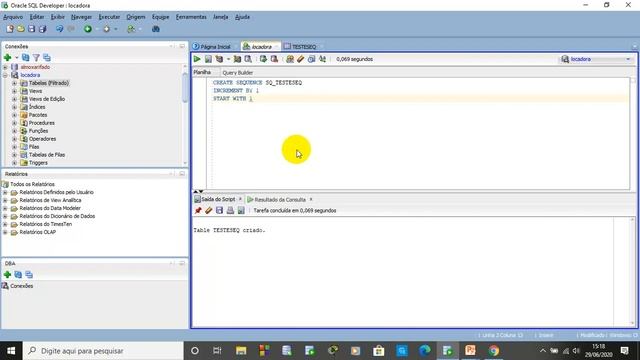Open the Ferramentas menu
The image size is (640, 360).
(x=191, y=17)
